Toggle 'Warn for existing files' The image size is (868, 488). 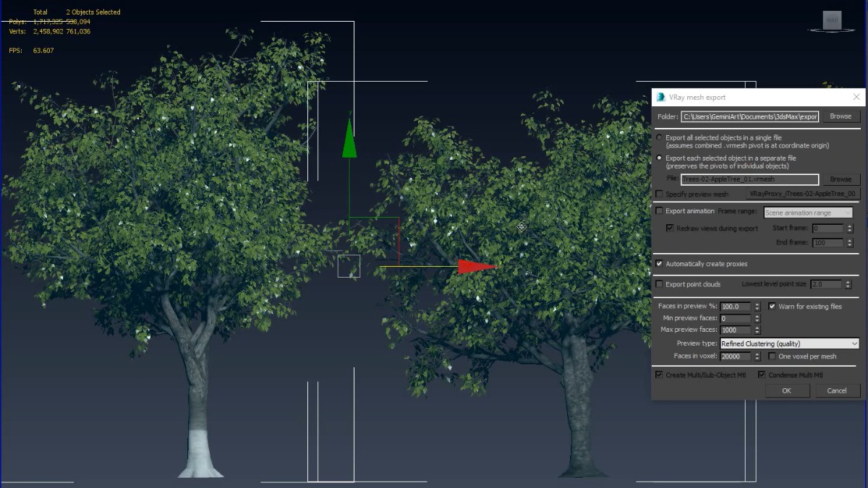pos(773,306)
